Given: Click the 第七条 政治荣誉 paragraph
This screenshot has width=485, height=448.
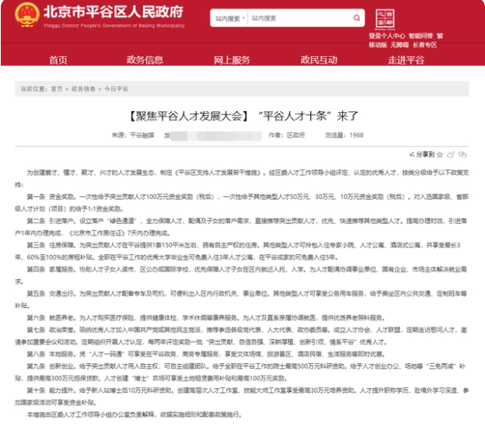Looking at the screenshot, I should pos(242,336).
